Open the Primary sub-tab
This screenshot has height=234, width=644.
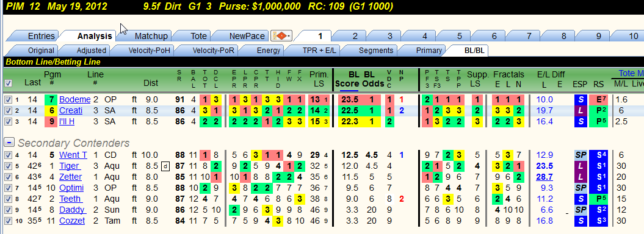coord(429,51)
